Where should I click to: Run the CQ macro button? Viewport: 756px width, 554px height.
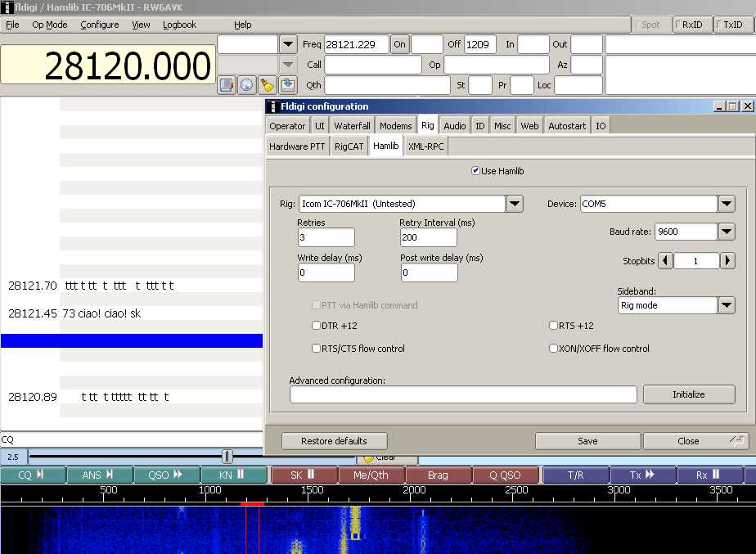32,475
